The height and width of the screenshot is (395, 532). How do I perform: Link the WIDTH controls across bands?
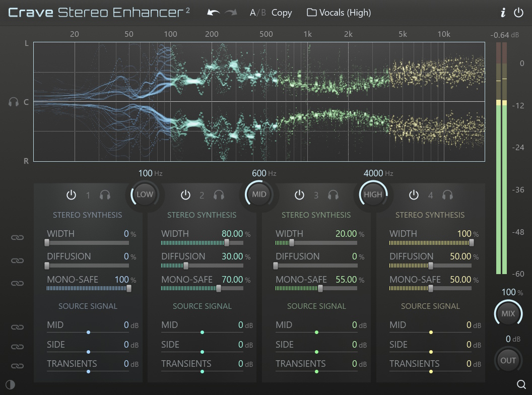tap(18, 237)
